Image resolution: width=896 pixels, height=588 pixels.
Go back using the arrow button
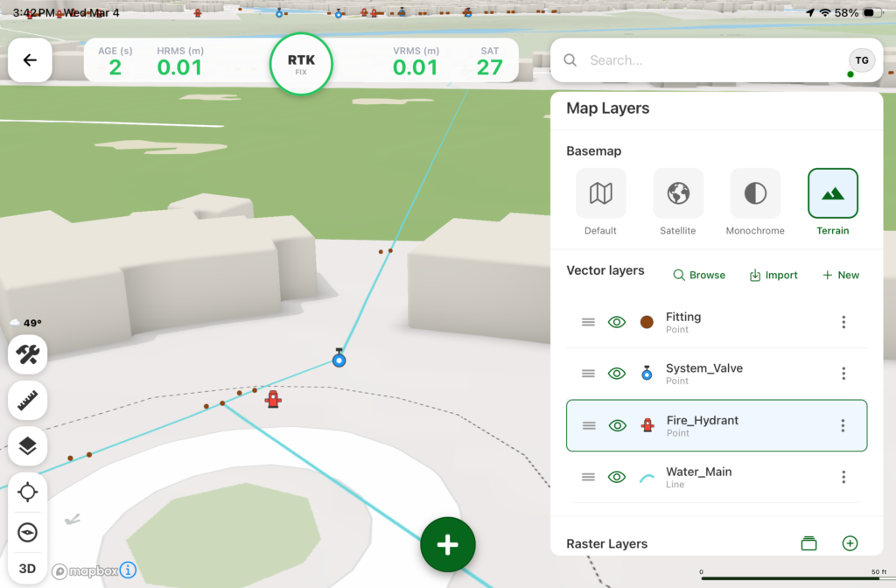[x=30, y=60]
